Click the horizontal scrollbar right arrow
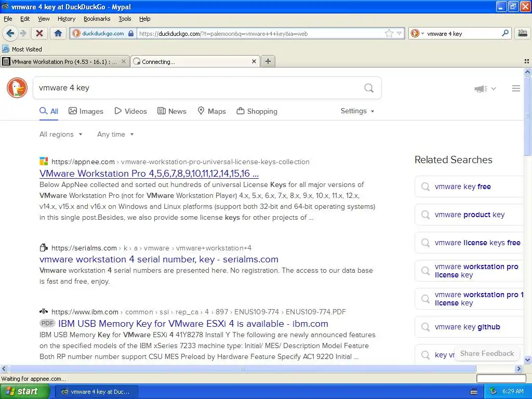532x399 pixels. pyautogui.click(x=519, y=368)
